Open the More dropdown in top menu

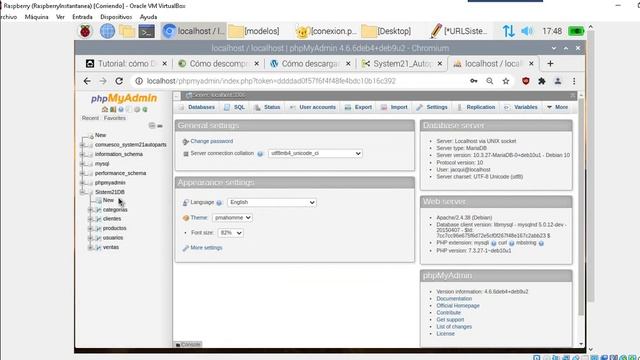557,107
